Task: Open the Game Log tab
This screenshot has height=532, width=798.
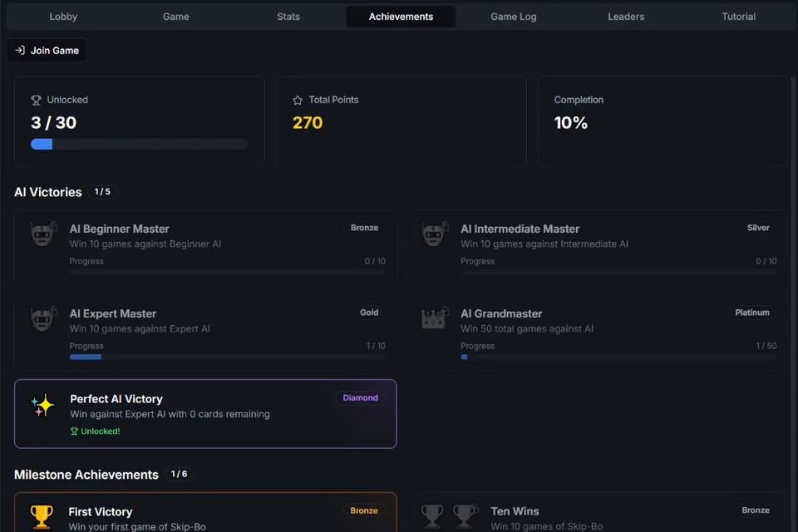Action: pos(514,17)
